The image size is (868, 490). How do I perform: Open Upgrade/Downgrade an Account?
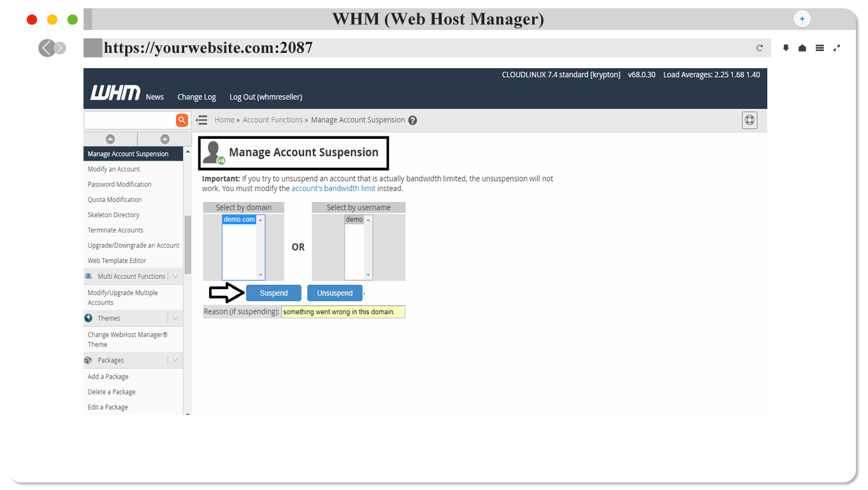click(x=134, y=245)
